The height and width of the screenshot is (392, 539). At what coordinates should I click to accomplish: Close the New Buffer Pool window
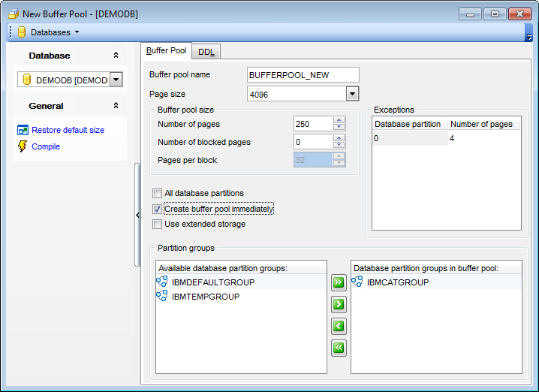coord(519,14)
